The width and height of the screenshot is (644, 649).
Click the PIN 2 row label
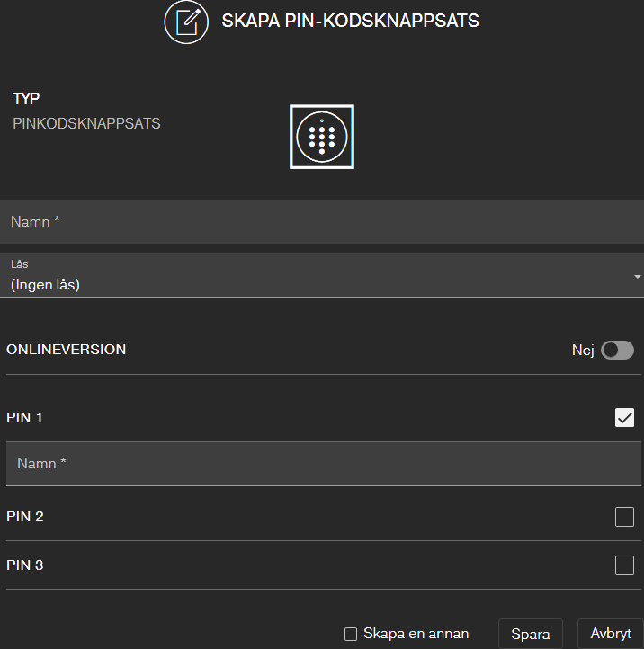(x=25, y=517)
